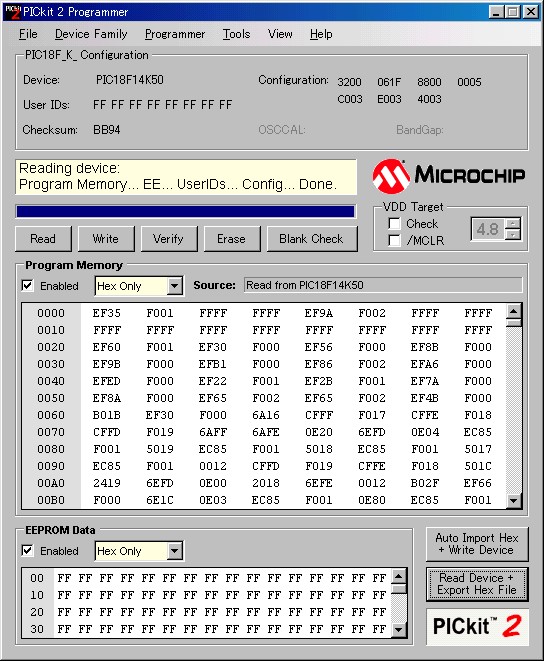The width and height of the screenshot is (544, 661).
Task: Click the blue progress bar
Action: (185, 212)
